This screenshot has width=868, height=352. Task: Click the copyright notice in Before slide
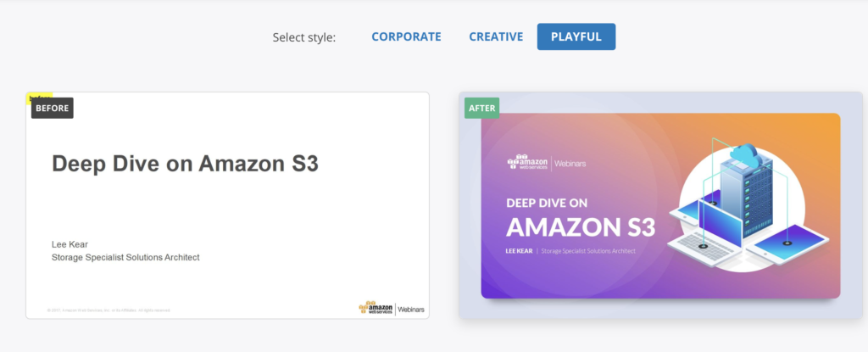[x=109, y=310]
